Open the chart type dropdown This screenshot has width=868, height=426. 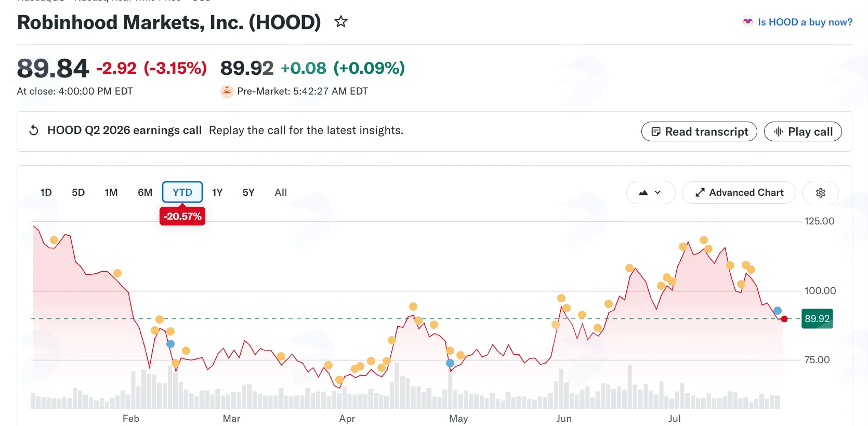click(651, 193)
